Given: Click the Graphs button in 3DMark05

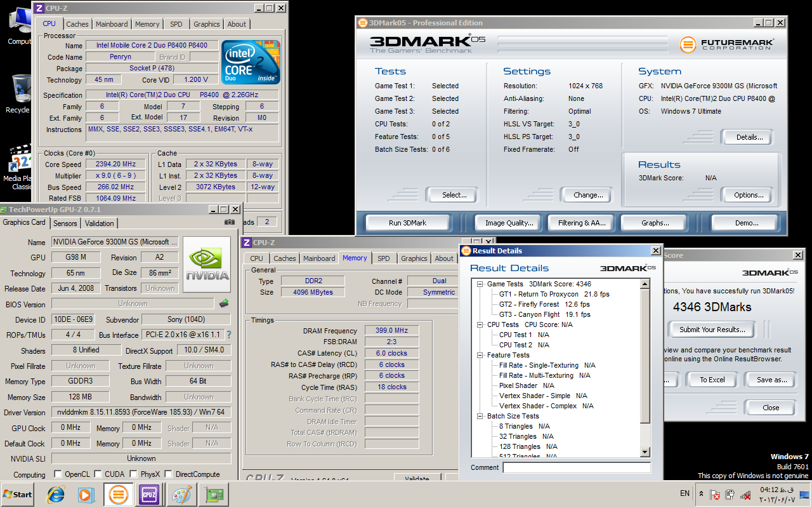Looking at the screenshot, I should (655, 223).
